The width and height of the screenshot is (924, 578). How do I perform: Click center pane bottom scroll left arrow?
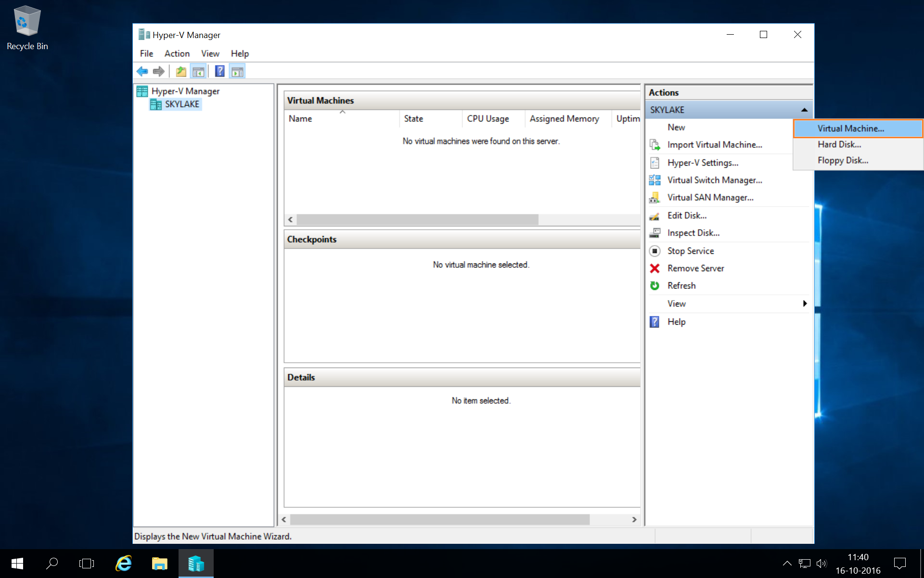284,519
